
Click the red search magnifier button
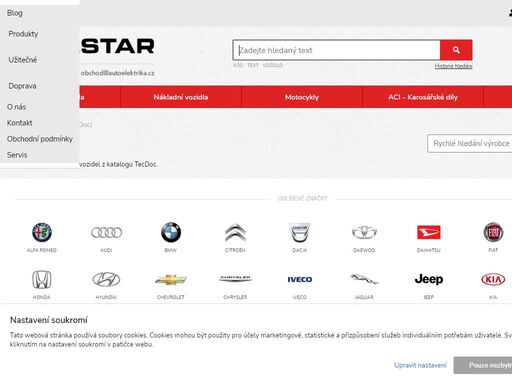pyautogui.click(x=456, y=50)
